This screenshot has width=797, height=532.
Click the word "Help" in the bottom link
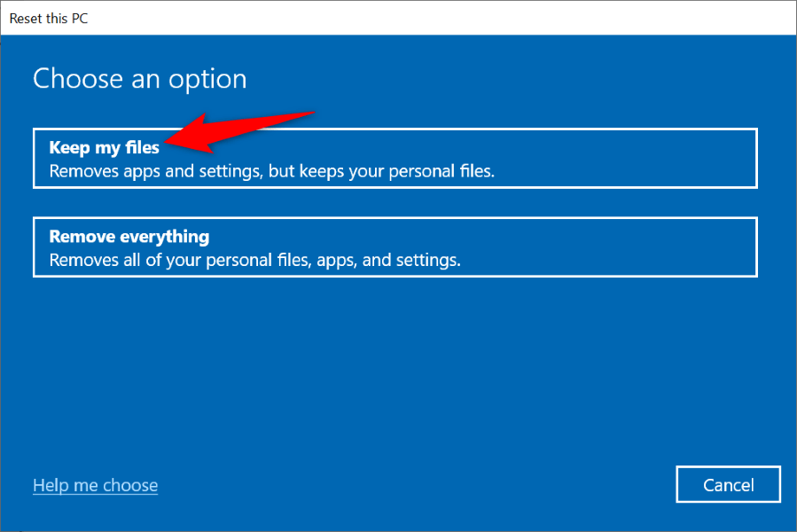pos(50,485)
